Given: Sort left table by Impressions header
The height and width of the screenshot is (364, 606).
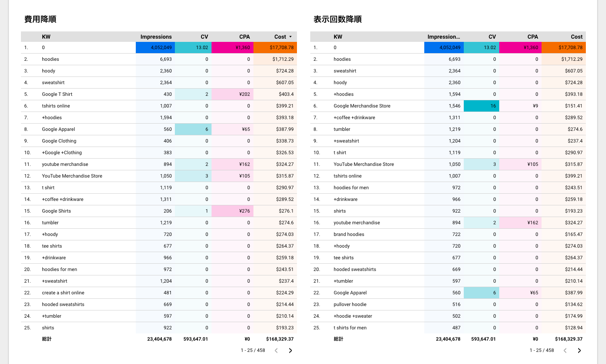Looking at the screenshot, I should pyautogui.click(x=156, y=37).
